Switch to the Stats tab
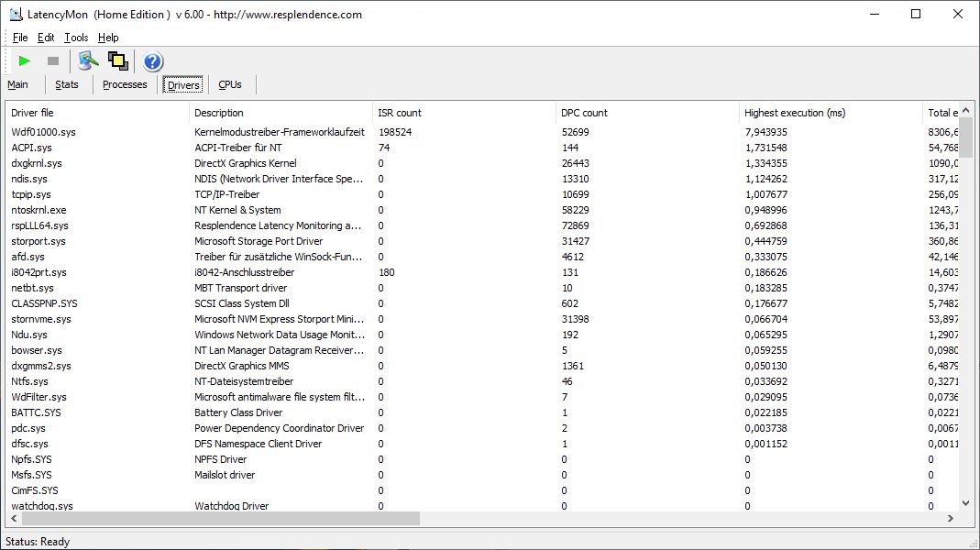The image size is (980, 550). (67, 84)
